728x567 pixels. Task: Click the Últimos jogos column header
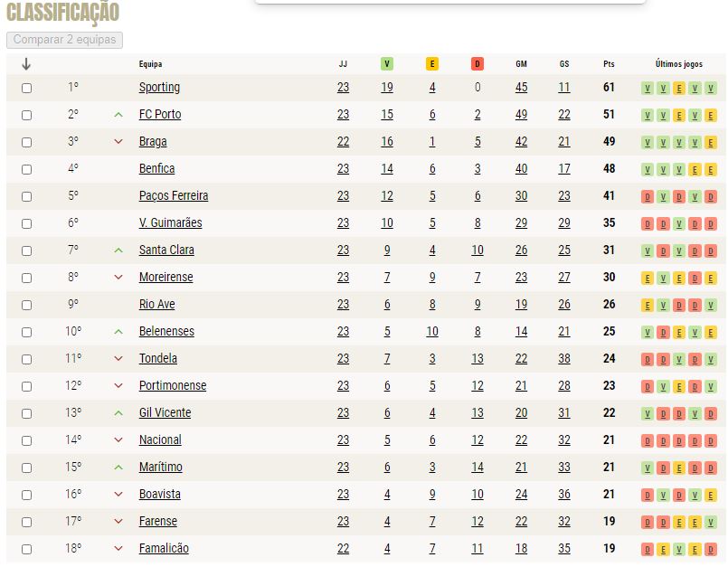(x=679, y=64)
